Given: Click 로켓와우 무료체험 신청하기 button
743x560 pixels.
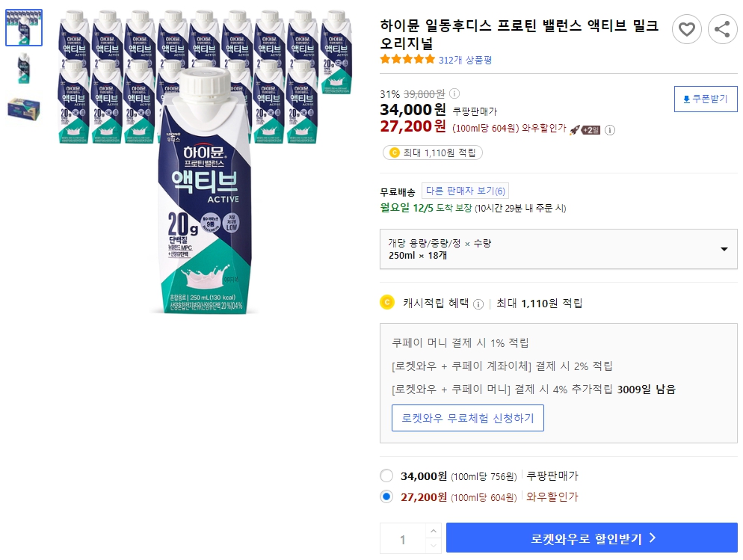Looking at the screenshot, I should [x=467, y=419].
